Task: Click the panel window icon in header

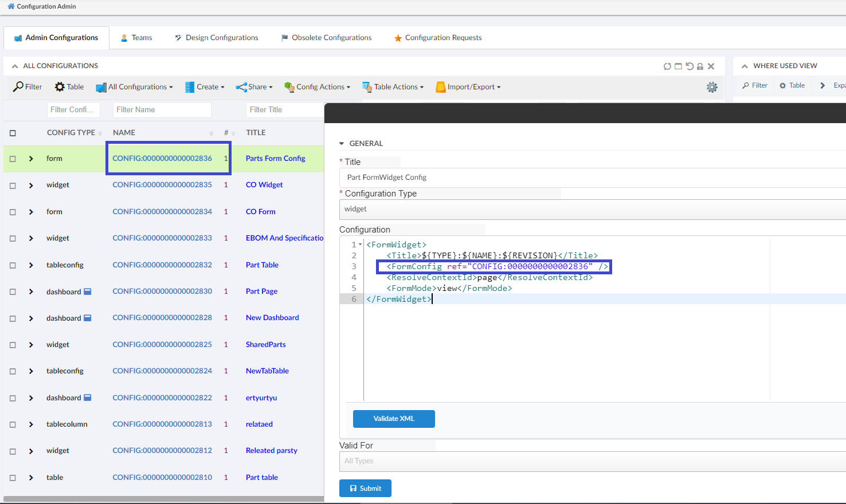Action: 678,66
